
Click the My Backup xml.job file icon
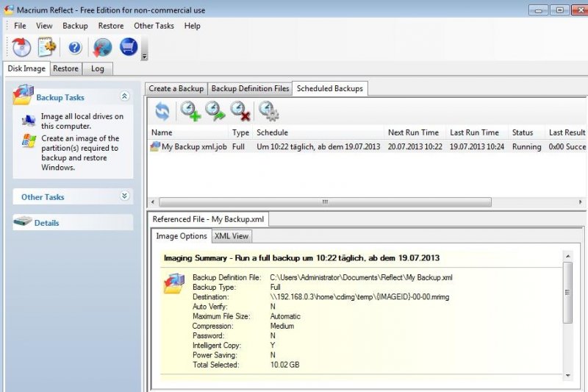point(155,146)
